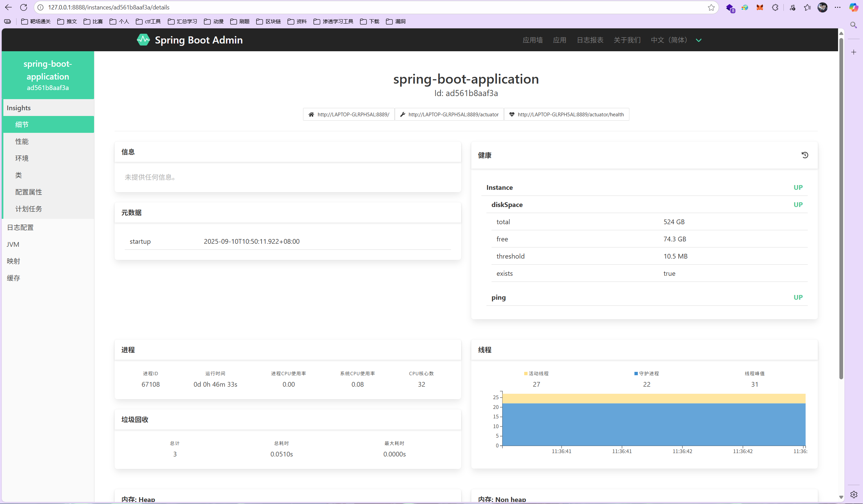Click the health history clock icon
The height and width of the screenshot is (504, 863).
[805, 155]
